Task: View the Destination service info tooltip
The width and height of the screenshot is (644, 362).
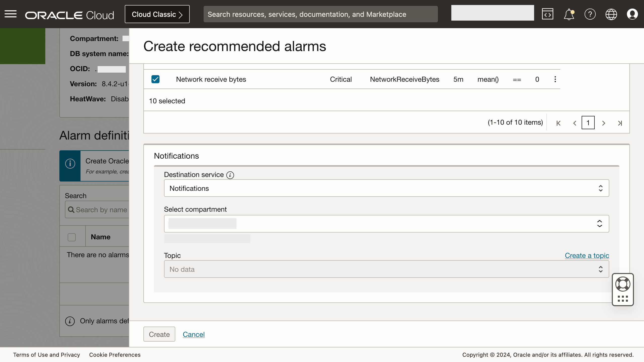Action: pyautogui.click(x=230, y=175)
